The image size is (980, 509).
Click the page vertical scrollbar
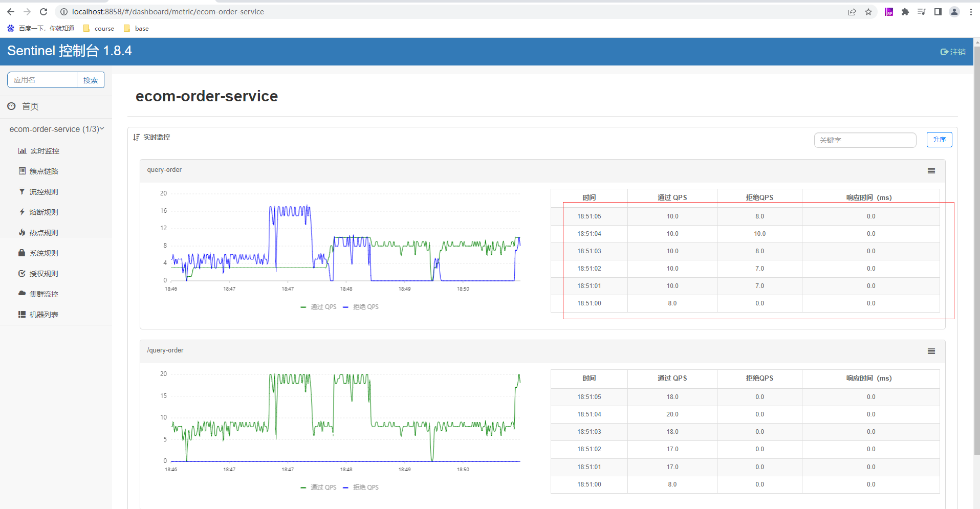click(976, 251)
